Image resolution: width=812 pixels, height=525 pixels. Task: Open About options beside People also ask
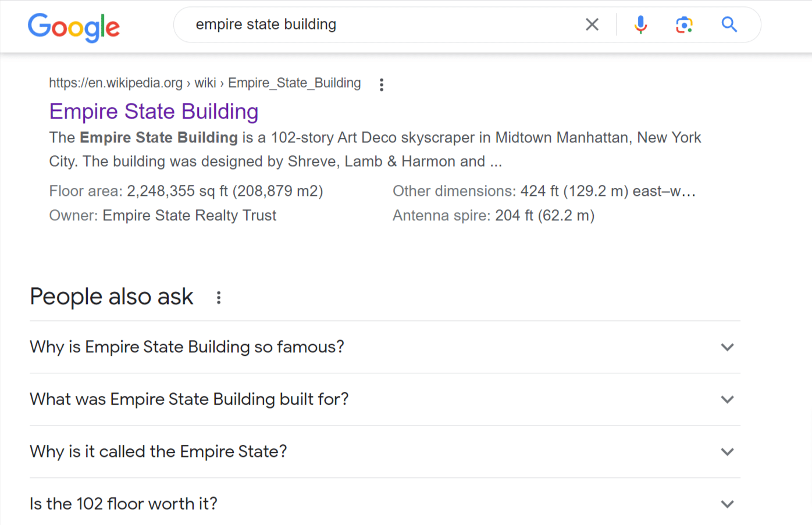(x=219, y=298)
